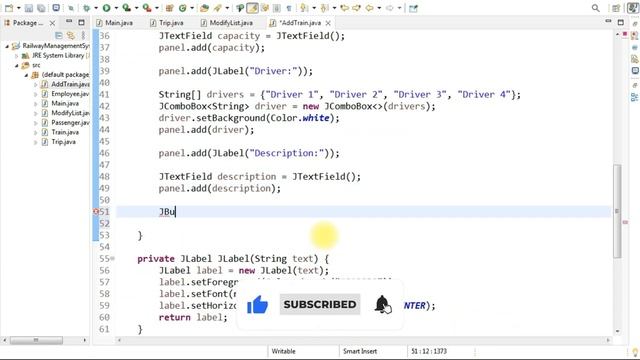Screen dimensions: 640x360
Task: Click the Search flashlight toolbar icon
Action: [240, 8]
